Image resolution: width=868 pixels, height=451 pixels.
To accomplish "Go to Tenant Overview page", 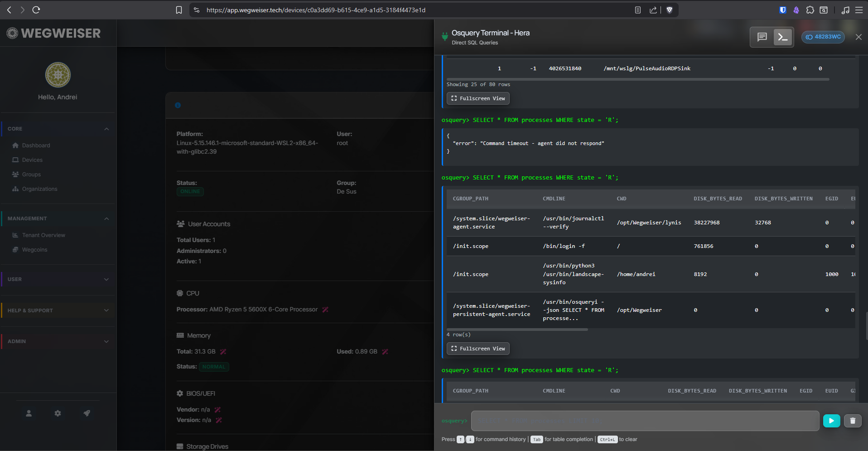I will click(x=43, y=235).
